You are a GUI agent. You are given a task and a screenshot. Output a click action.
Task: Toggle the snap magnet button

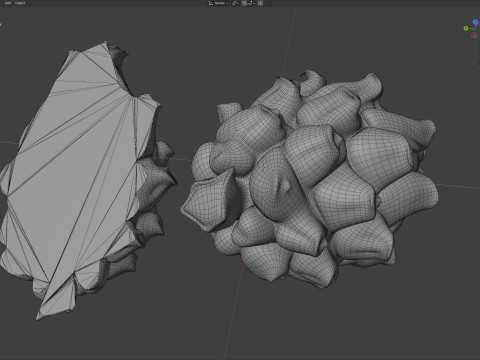pos(244,3)
